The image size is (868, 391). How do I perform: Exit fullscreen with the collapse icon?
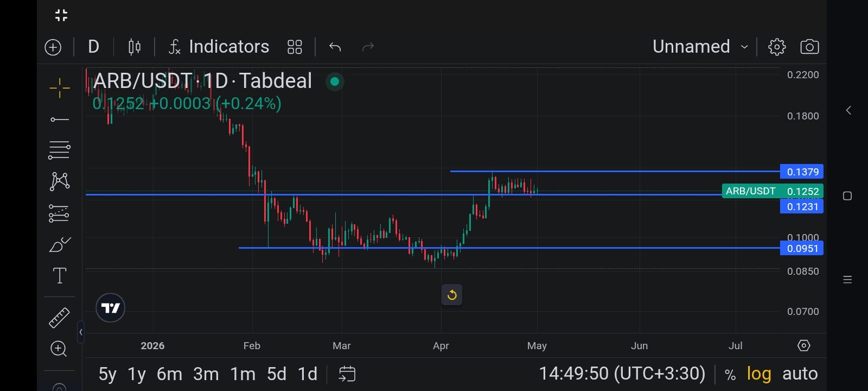[61, 15]
